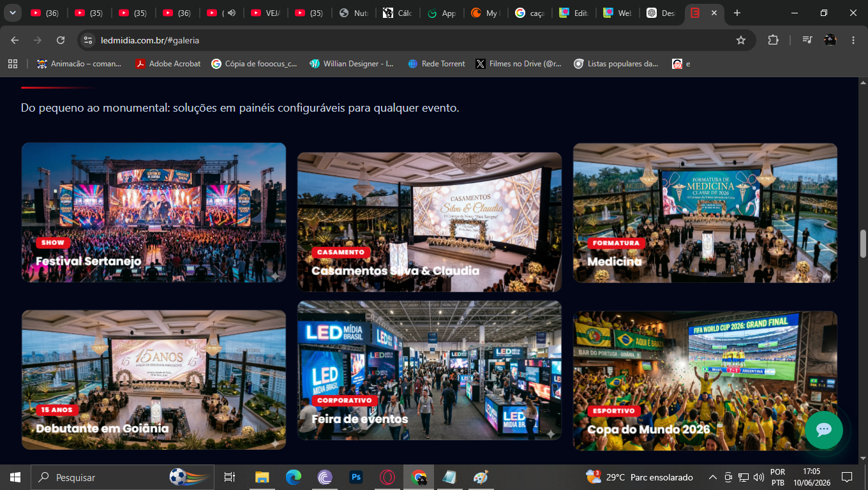Open a new browser tab

[737, 13]
